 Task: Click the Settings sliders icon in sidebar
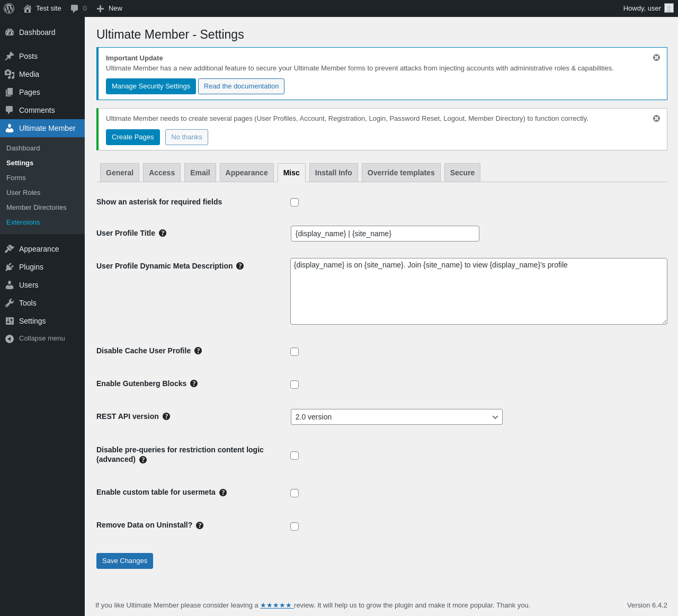(10, 321)
